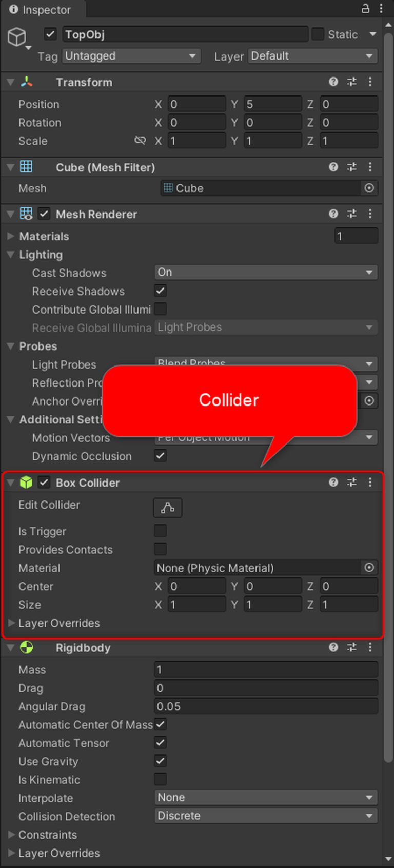The height and width of the screenshot is (868, 394).
Task: Click the Edit Collider button icon
Action: (x=167, y=508)
